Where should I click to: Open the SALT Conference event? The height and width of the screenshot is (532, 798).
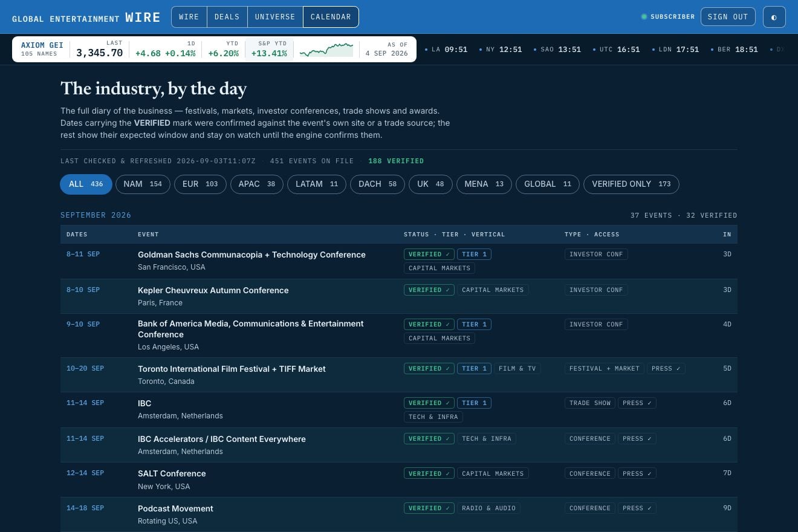[172, 473]
